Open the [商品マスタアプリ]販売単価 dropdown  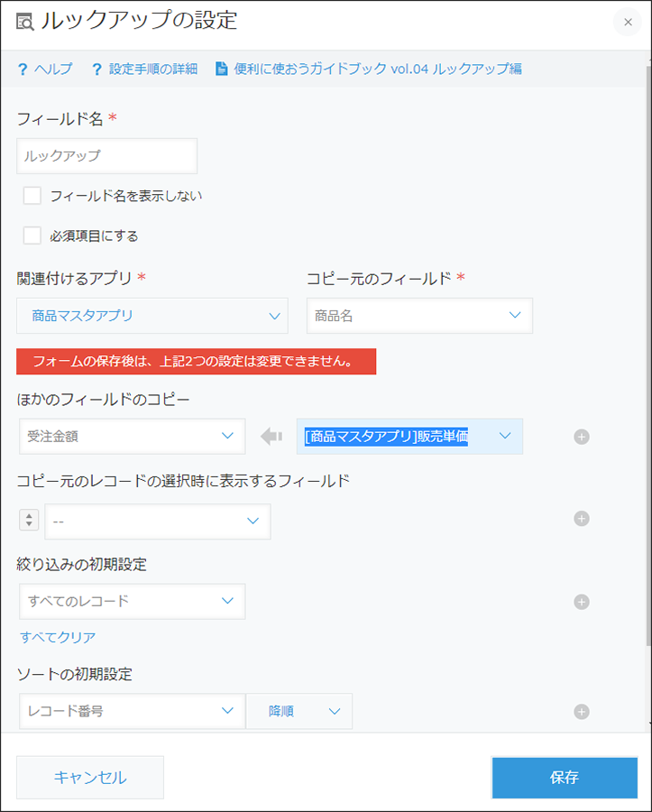[409, 437]
